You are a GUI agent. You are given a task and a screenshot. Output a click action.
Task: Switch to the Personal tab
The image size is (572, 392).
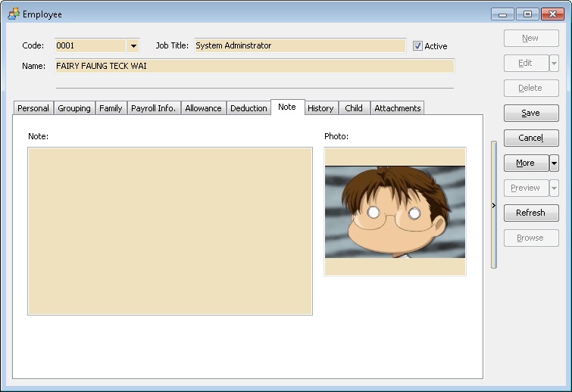pyautogui.click(x=33, y=108)
